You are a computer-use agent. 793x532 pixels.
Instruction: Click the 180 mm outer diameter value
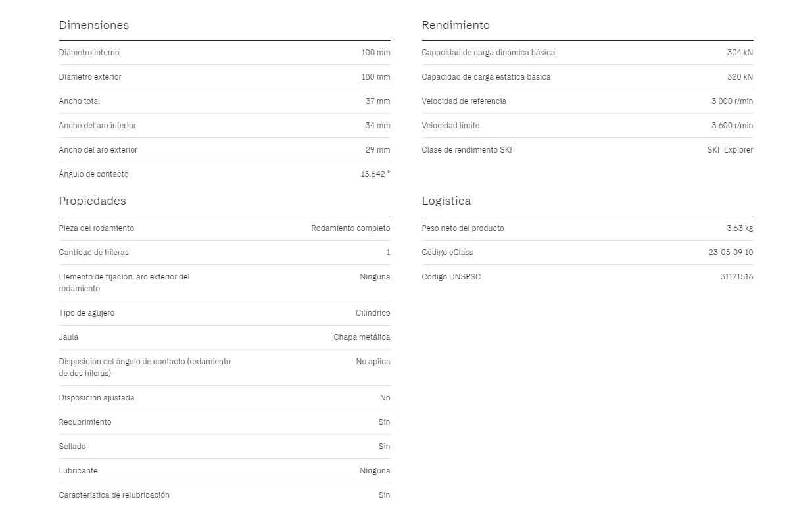coord(375,77)
